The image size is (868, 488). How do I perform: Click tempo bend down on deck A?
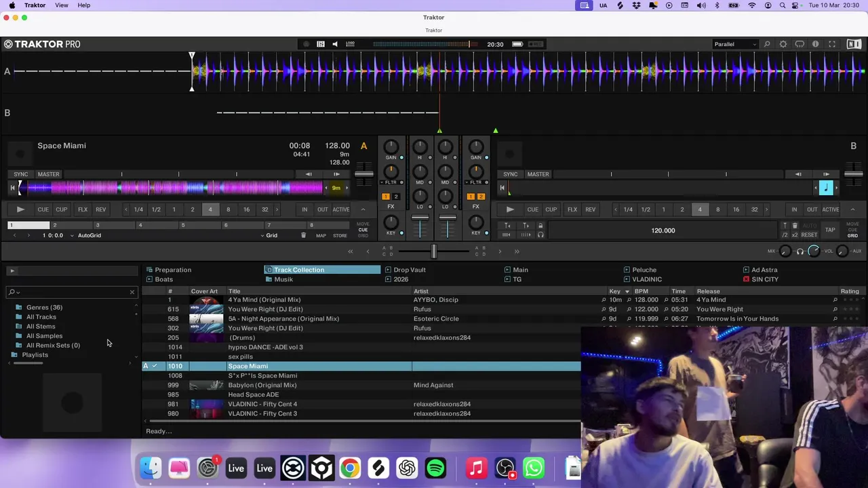pyautogui.click(x=309, y=174)
